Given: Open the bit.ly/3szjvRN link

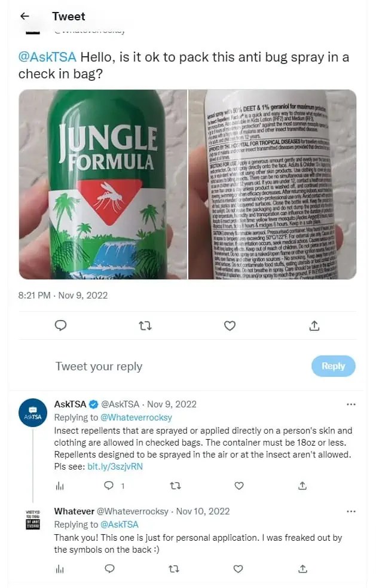Looking at the screenshot, I should pos(115,467).
